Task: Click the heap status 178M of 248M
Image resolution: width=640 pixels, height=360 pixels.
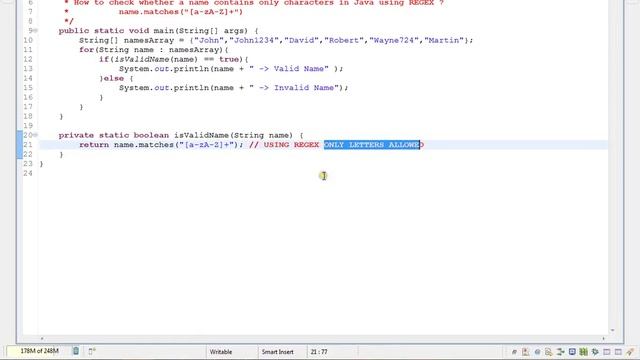Action: (39, 351)
